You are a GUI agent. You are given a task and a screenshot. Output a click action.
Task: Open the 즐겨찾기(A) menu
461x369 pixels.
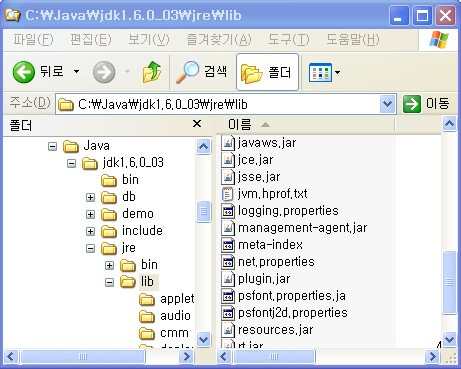[x=219, y=40]
